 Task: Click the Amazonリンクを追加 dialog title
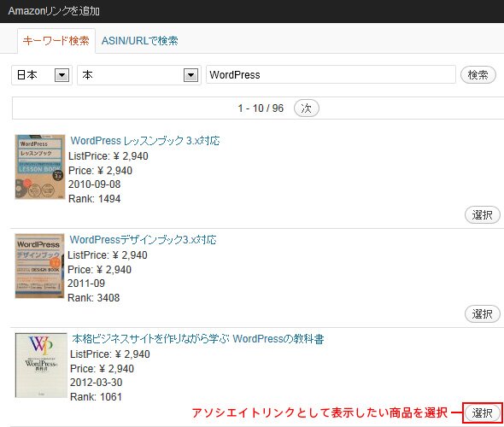coord(54,11)
